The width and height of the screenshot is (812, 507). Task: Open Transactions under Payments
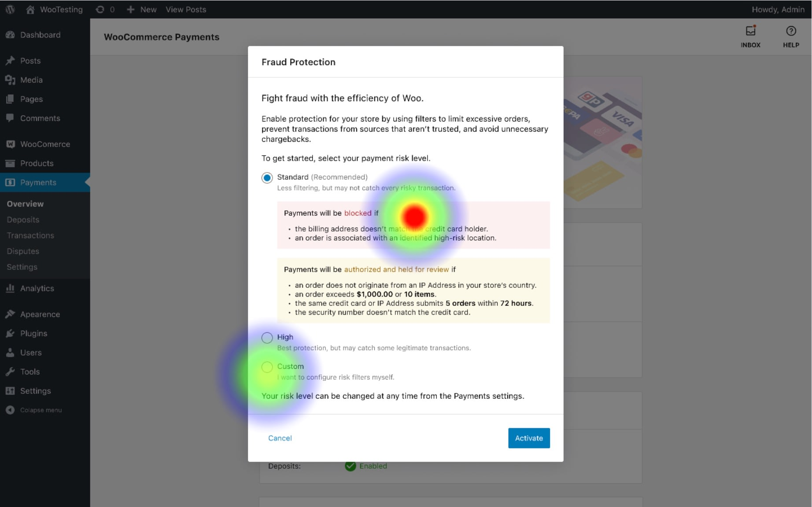[30, 235]
